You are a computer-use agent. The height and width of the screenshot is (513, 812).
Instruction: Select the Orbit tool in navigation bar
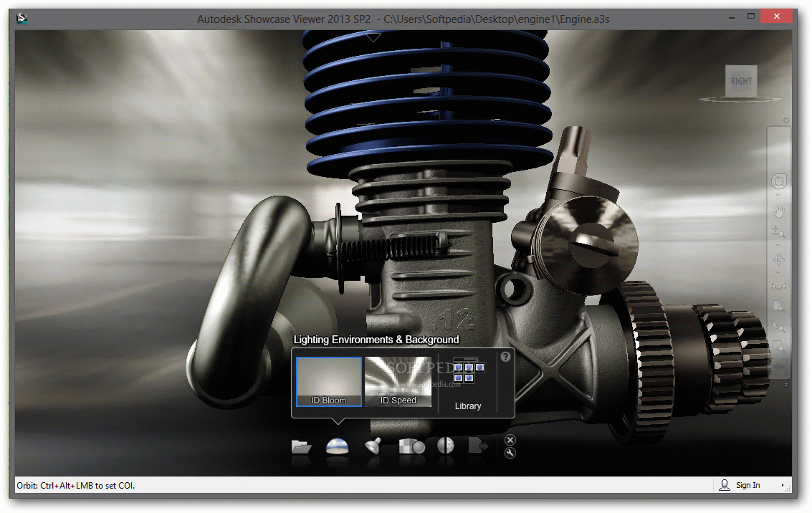click(x=779, y=259)
